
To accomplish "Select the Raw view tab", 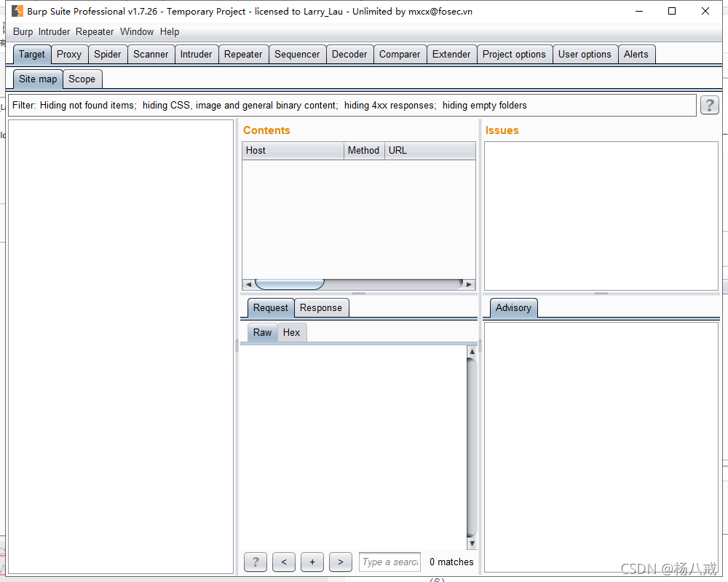I will point(262,333).
